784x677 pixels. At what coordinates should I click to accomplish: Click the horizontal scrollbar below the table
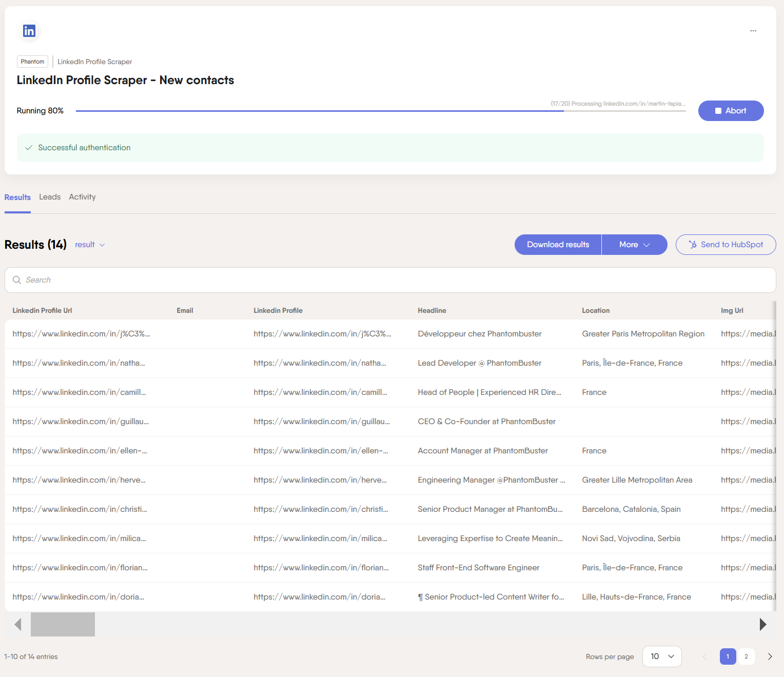63,624
